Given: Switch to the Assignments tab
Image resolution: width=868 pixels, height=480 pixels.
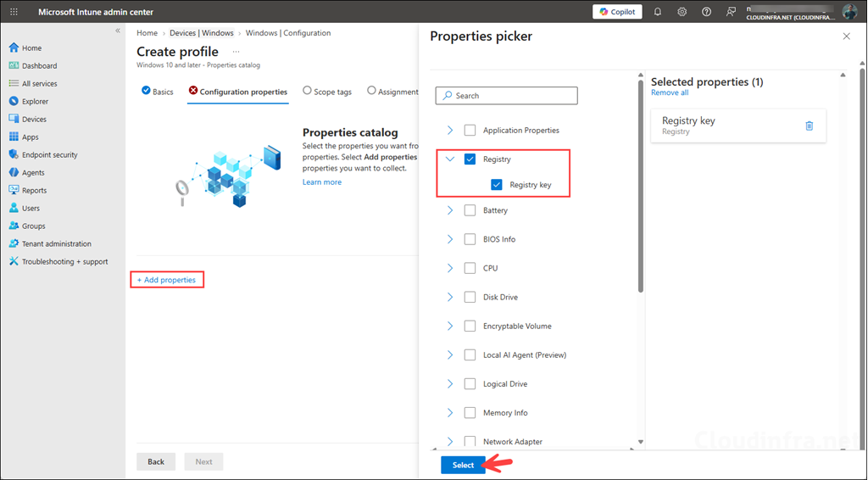Looking at the screenshot, I should [x=393, y=92].
